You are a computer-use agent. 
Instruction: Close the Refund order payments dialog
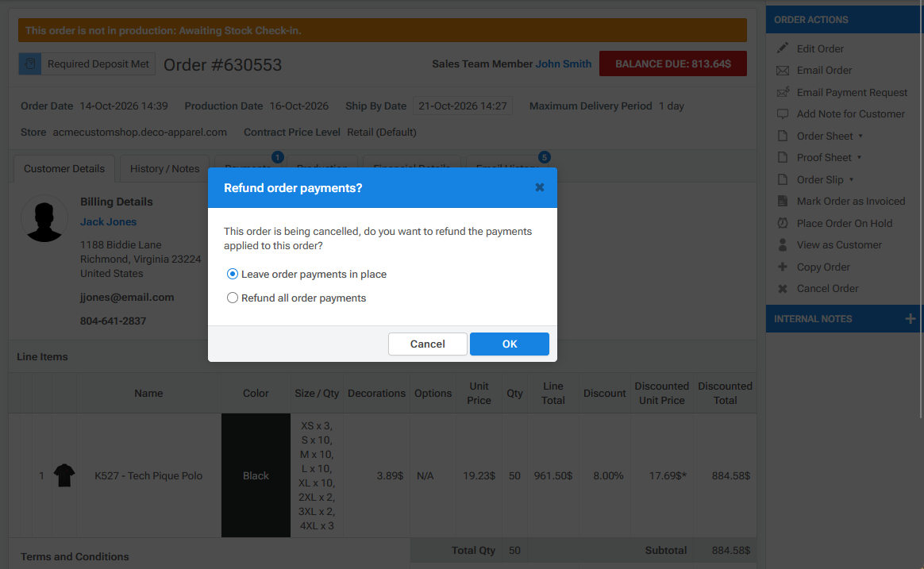[539, 187]
